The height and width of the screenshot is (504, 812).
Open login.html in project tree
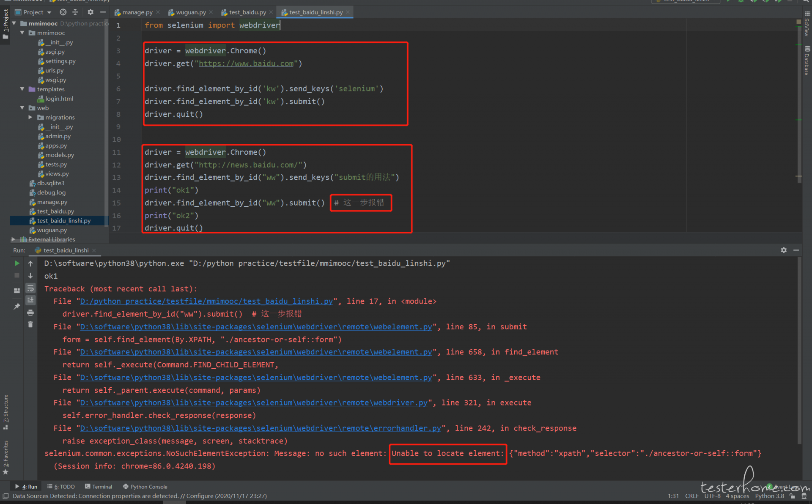(59, 99)
